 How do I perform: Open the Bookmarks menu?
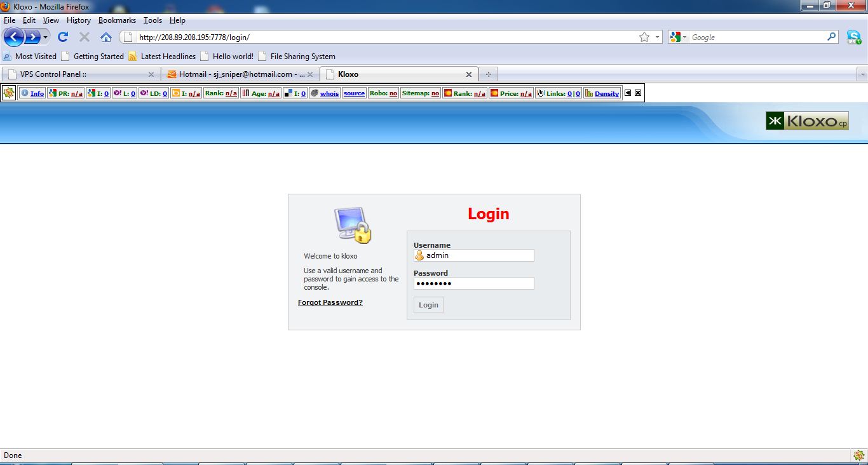click(117, 20)
